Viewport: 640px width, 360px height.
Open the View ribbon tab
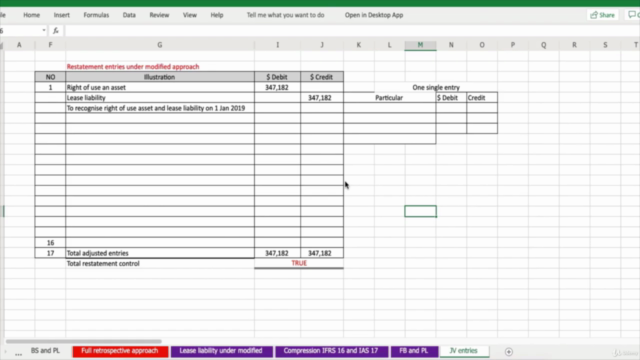[189, 15]
